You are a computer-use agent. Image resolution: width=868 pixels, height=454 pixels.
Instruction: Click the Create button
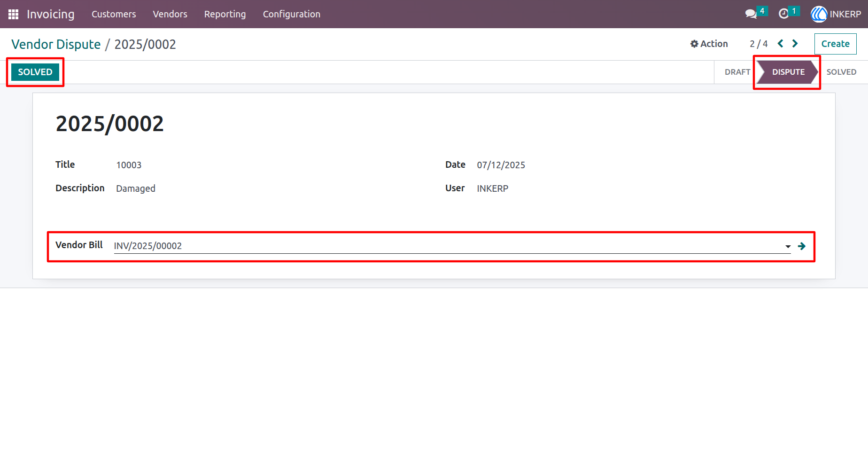(x=835, y=44)
